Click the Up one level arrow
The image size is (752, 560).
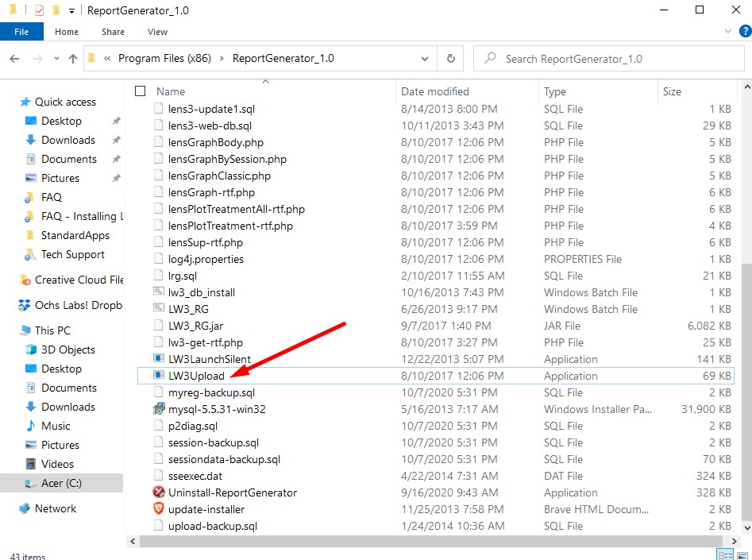[x=73, y=59]
